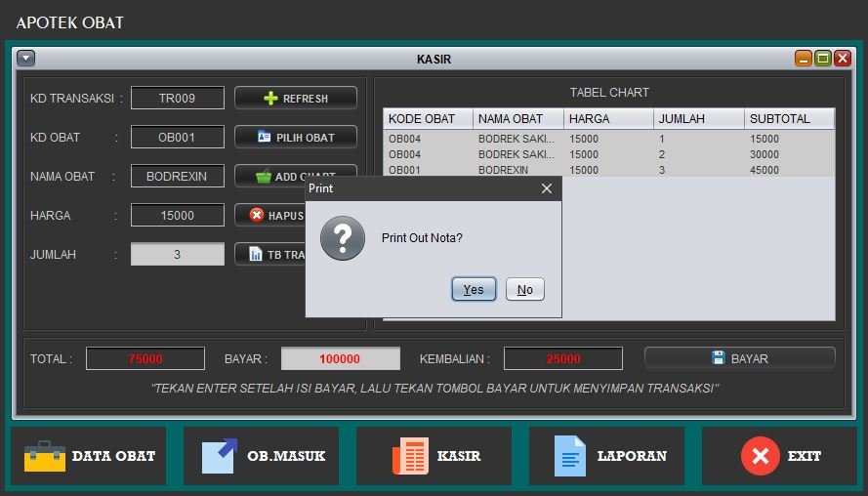Decline printing with the No button
The width and height of the screenshot is (868, 496).
click(524, 289)
